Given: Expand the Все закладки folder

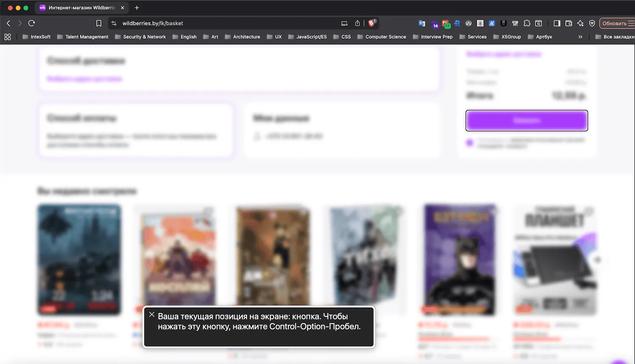Looking at the screenshot, I should point(614,37).
